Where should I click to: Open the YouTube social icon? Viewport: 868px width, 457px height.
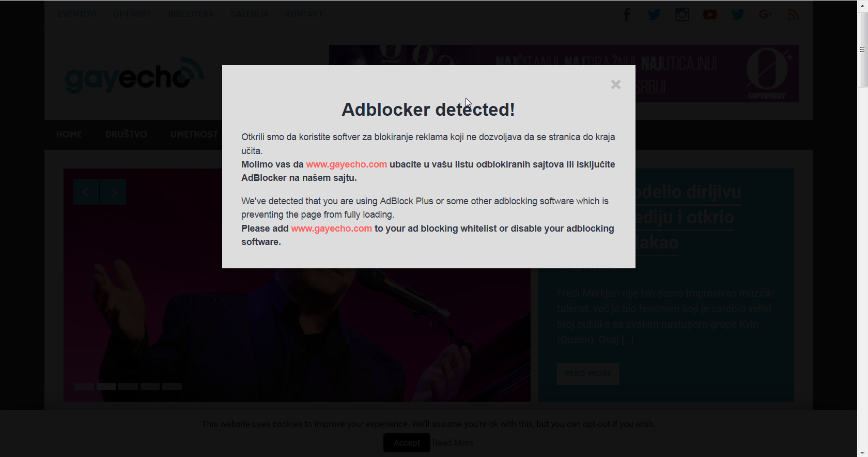710,14
